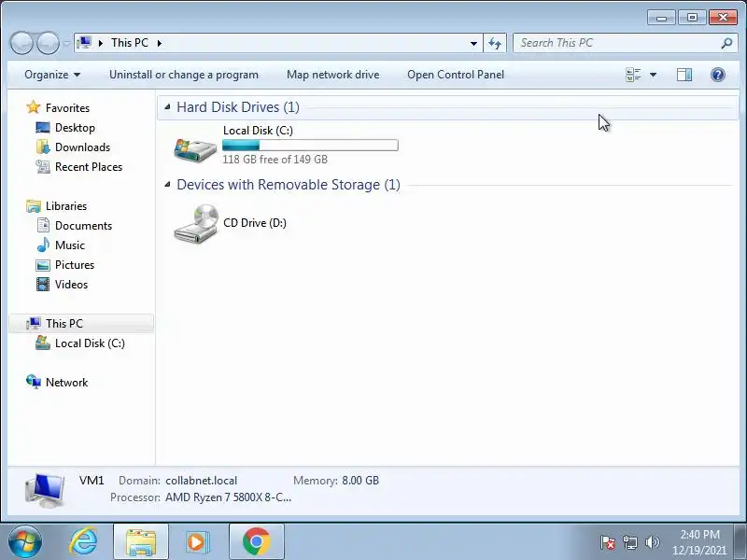Open the Documents library
The width and height of the screenshot is (747, 560).
point(83,225)
